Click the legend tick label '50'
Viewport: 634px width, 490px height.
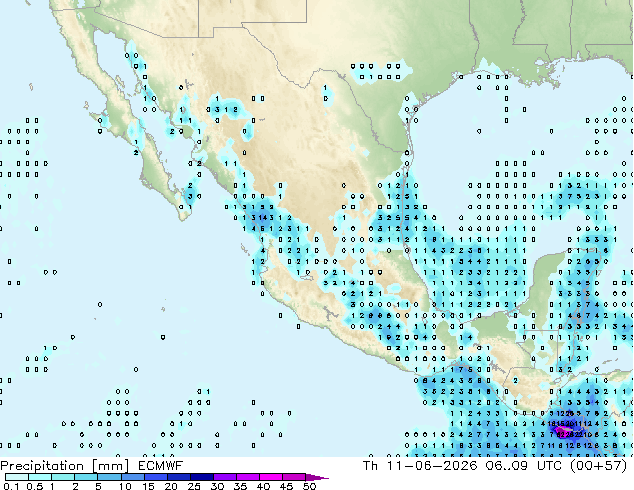309,486
